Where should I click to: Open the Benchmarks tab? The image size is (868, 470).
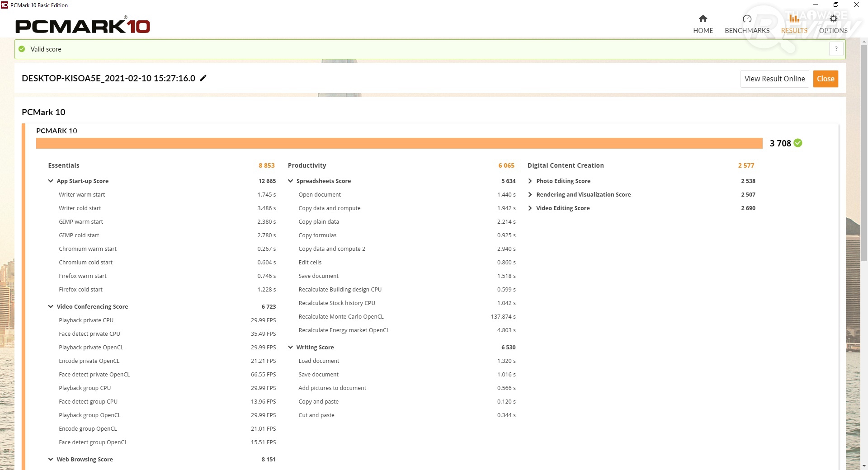coord(747,24)
